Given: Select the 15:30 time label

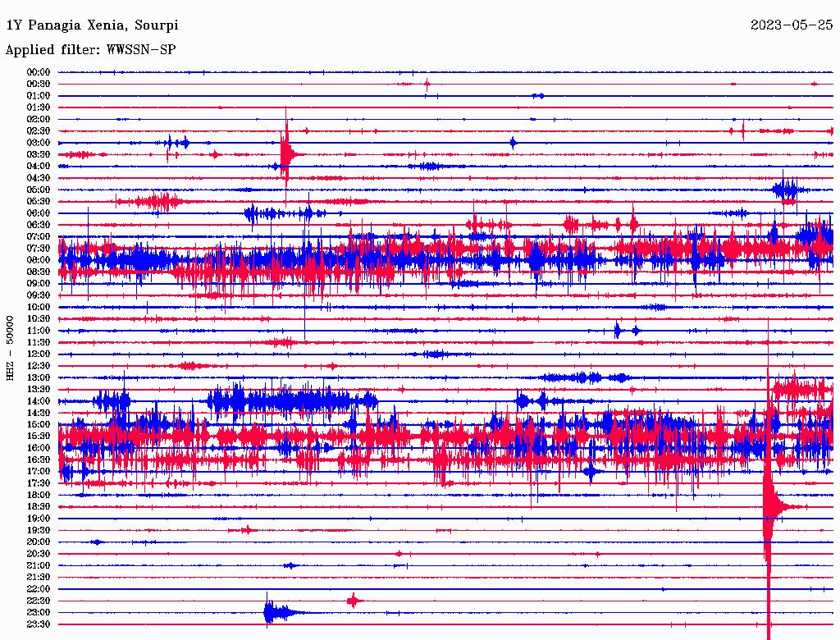Looking at the screenshot, I should pyautogui.click(x=39, y=437).
